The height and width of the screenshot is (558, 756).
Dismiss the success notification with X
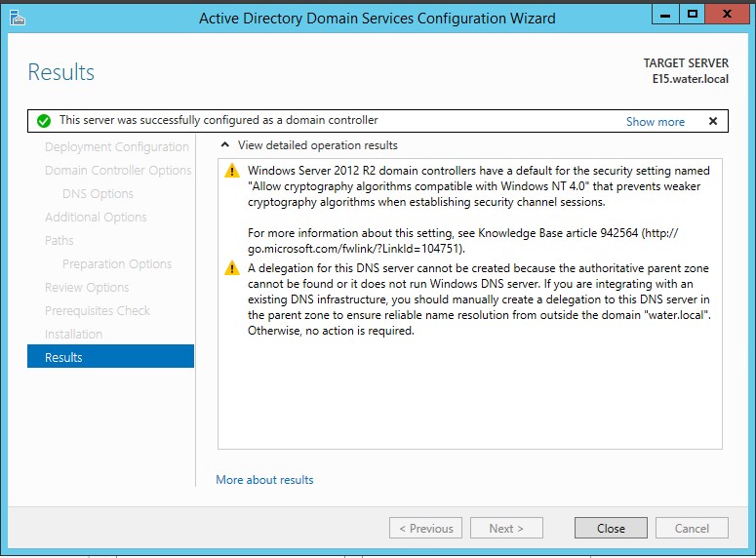(x=713, y=121)
